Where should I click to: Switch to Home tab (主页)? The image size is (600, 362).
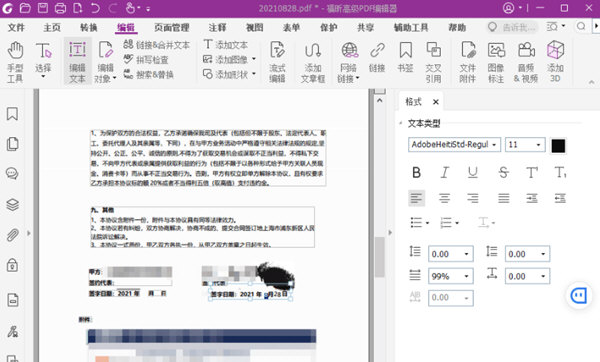click(52, 28)
